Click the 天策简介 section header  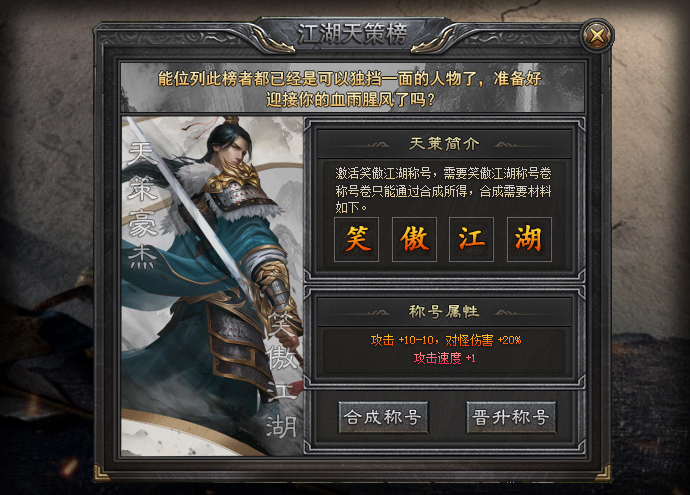pyautogui.click(x=444, y=144)
